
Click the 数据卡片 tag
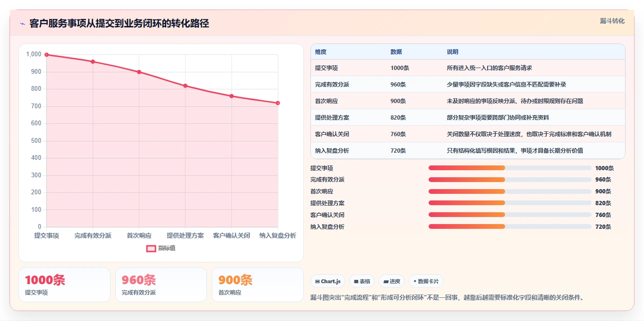click(426, 281)
